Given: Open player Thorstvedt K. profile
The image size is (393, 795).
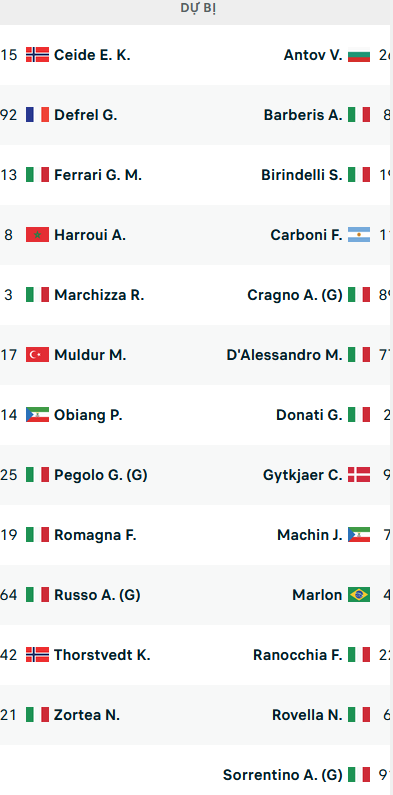Looking at the screenshot, I should click(x=102, y=655).
